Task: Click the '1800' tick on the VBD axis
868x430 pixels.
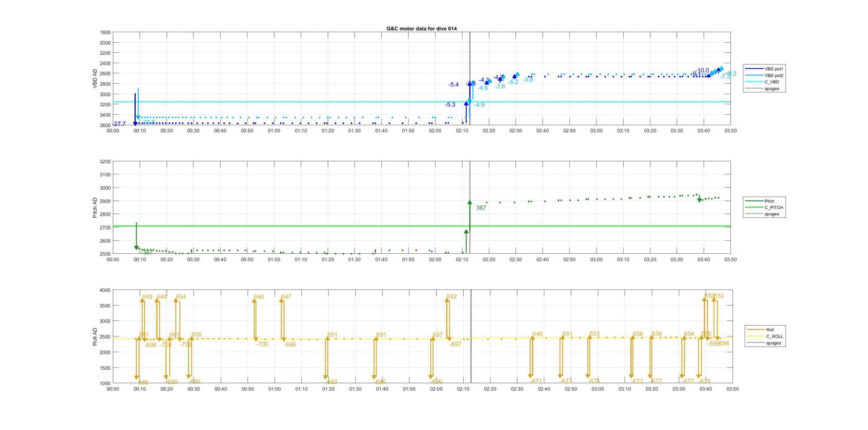Action: (105, 32)
